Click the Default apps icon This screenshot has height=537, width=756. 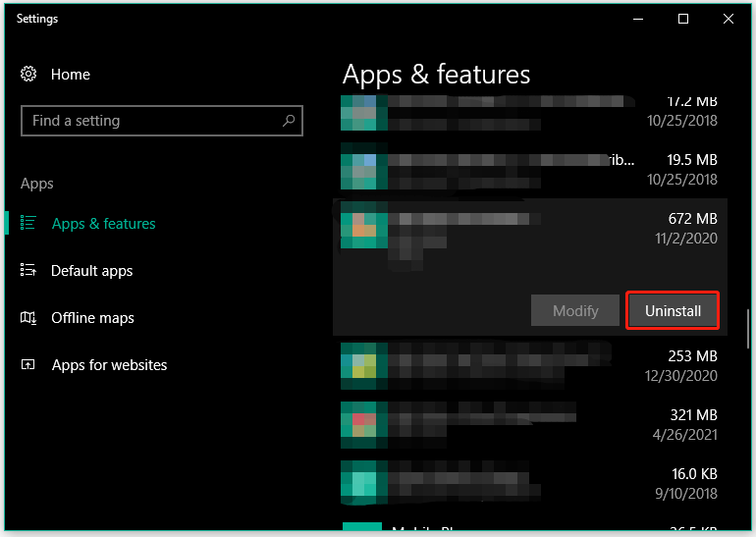coord(27,270)
